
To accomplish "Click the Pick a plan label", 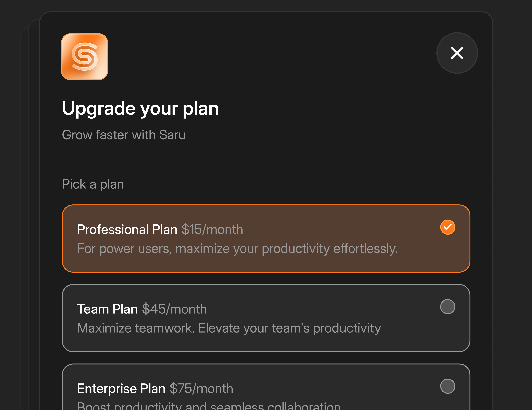I will click(93, 184).
